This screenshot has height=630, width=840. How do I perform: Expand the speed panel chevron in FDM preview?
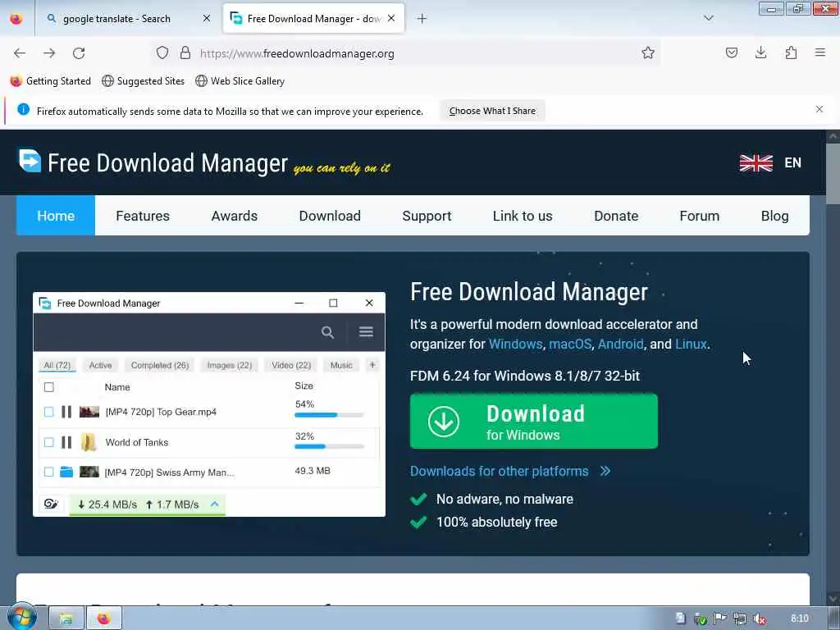tap(214, 504)
